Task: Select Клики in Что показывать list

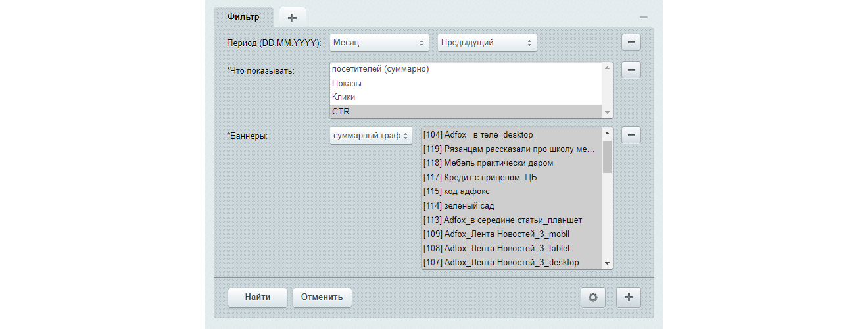Action: [x=466, y=97]
